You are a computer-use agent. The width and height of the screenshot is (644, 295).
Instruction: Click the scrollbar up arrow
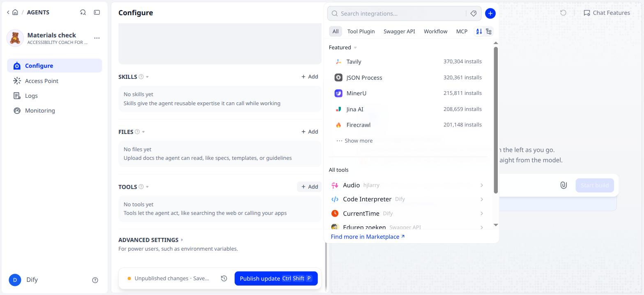click(x=496, y=43)
